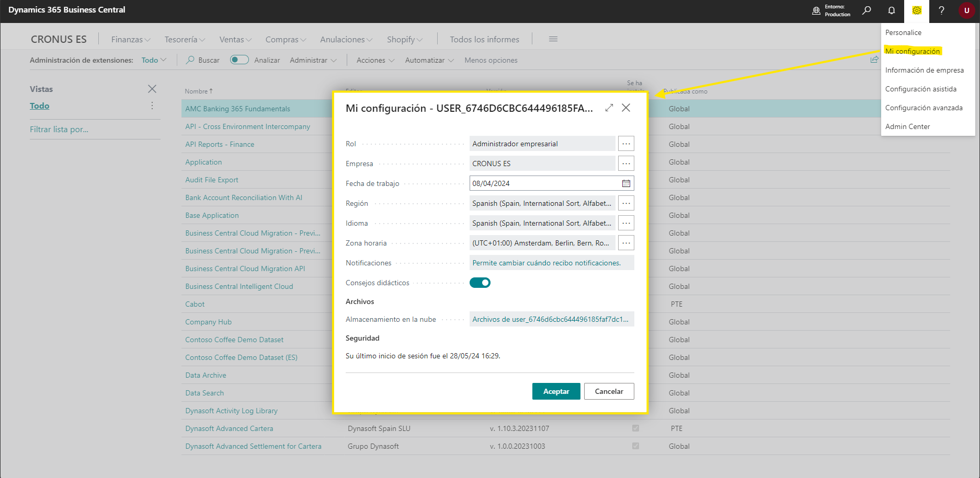This screenshot has height=478, width=980.
Task: Expand the Anulaciones menu
Action: [346, 40]
